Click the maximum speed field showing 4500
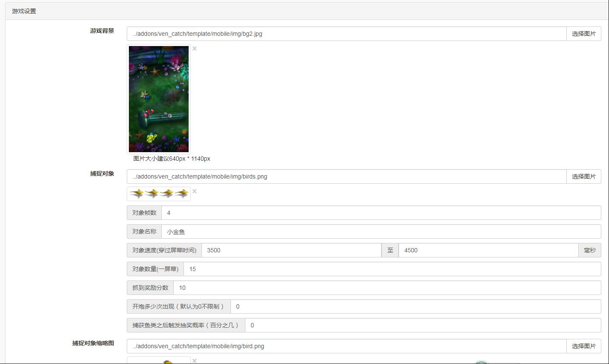Image resolution: width=609 pixels, height=364 pixels. click(488, 250)
